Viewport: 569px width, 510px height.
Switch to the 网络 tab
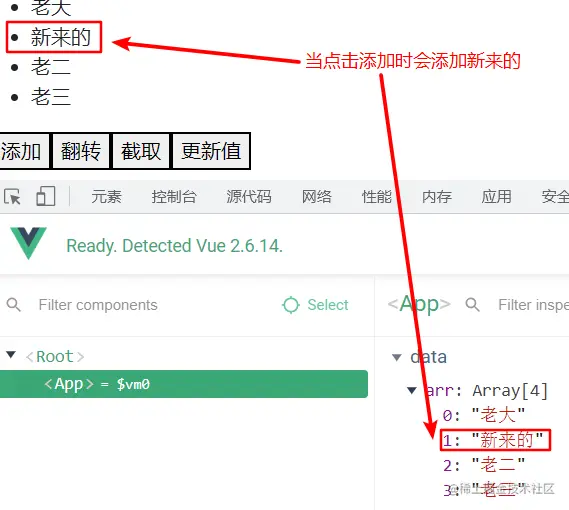click(317, 197)
